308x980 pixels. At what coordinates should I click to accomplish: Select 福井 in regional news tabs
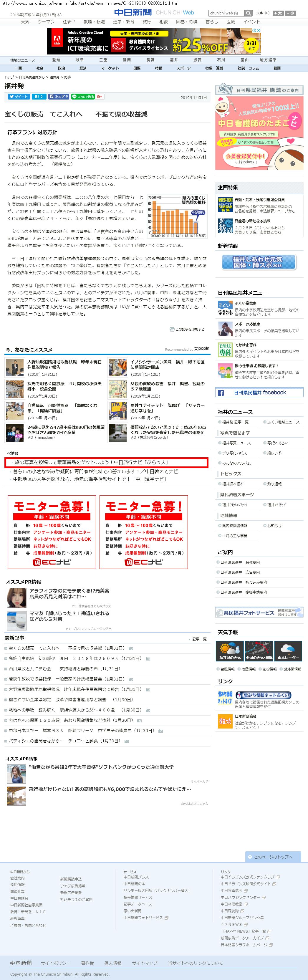pyautogui.click(x=174, y=60)
